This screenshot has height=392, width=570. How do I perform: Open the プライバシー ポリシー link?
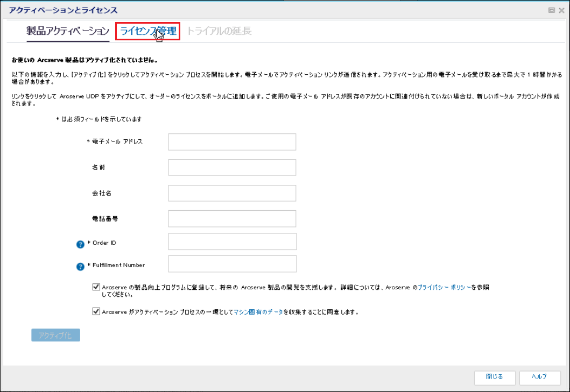coord(444,287)
